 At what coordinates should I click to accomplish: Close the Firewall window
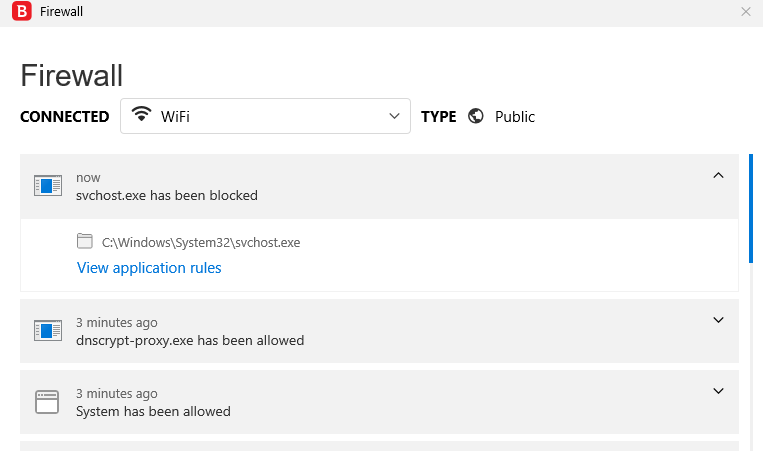pos(745,12)
